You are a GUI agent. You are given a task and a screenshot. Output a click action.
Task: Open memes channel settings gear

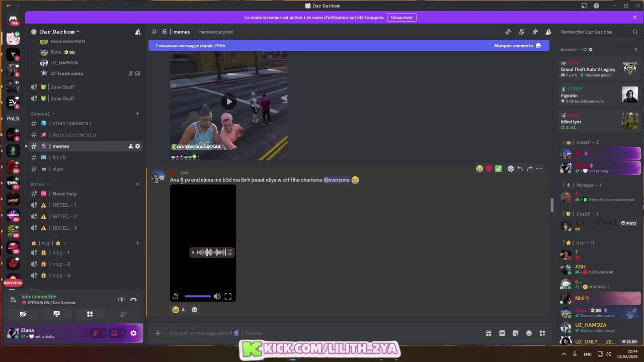coord(137,146)
